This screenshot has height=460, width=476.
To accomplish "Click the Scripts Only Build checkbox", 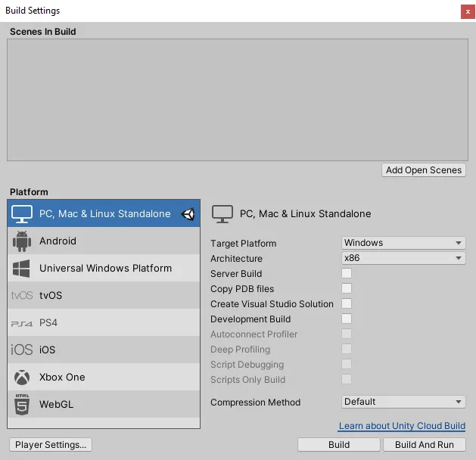I will [347, 379].
